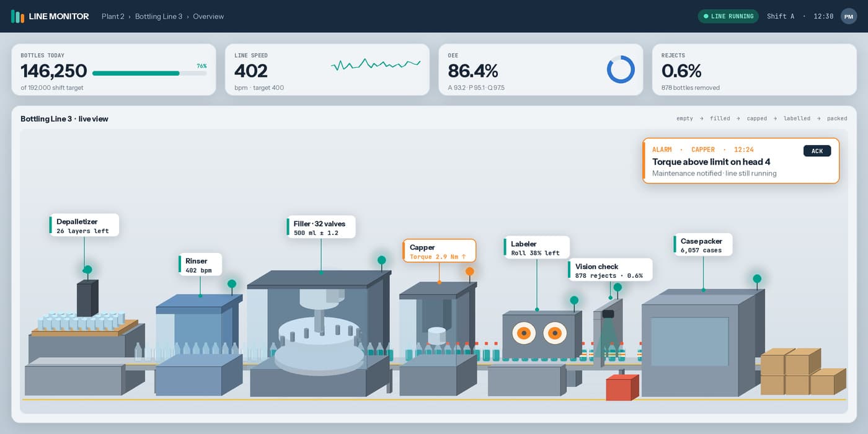
Task: Click the Filler green status beacon
Action: [x=382, y=260]
